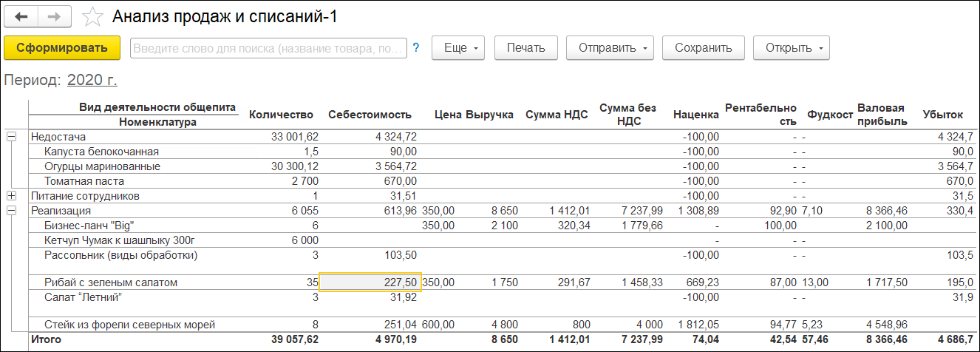Click the search help question mark
Image resolution: width=980 pixels, height=352 pixels.
pos(415,48)
